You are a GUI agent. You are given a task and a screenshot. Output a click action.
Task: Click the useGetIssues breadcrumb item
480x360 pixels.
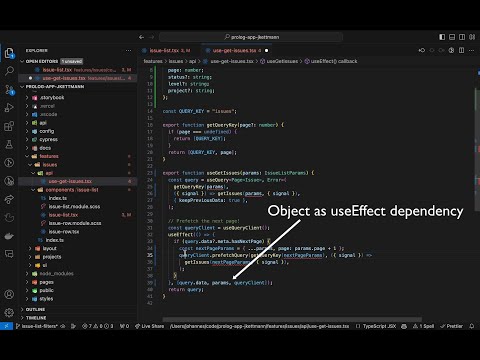pos(282,61)
